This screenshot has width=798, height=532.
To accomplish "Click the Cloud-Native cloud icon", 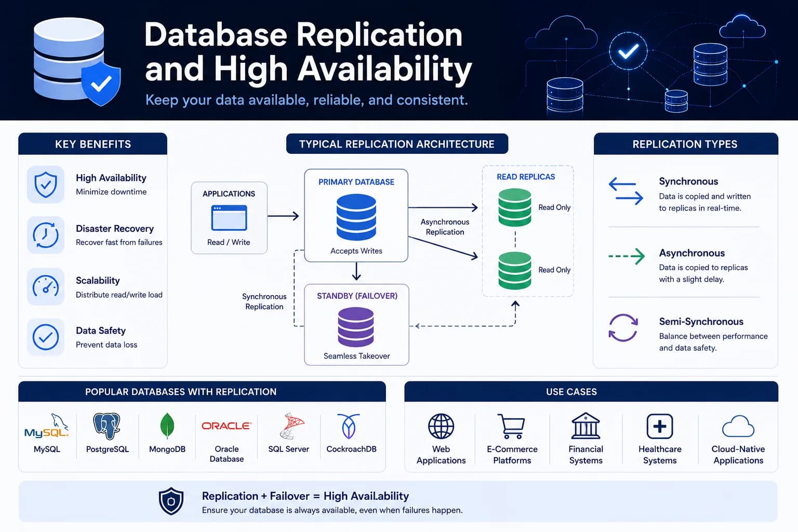I will coord(738,427).
